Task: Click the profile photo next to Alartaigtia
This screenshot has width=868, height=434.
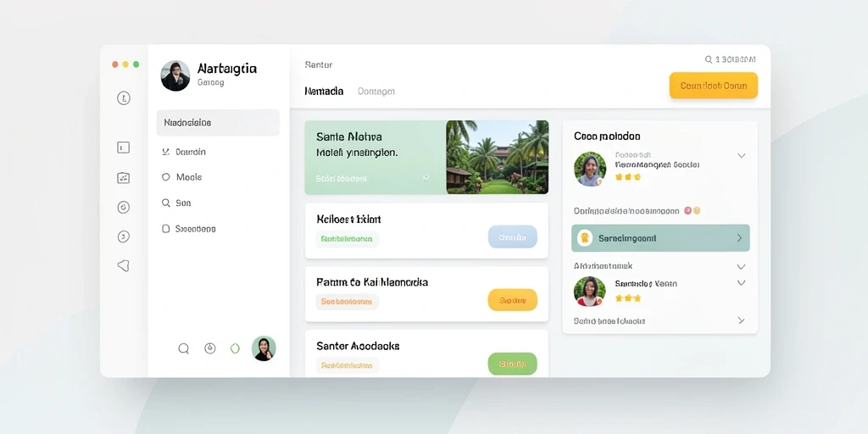Action: click(175, 75)
